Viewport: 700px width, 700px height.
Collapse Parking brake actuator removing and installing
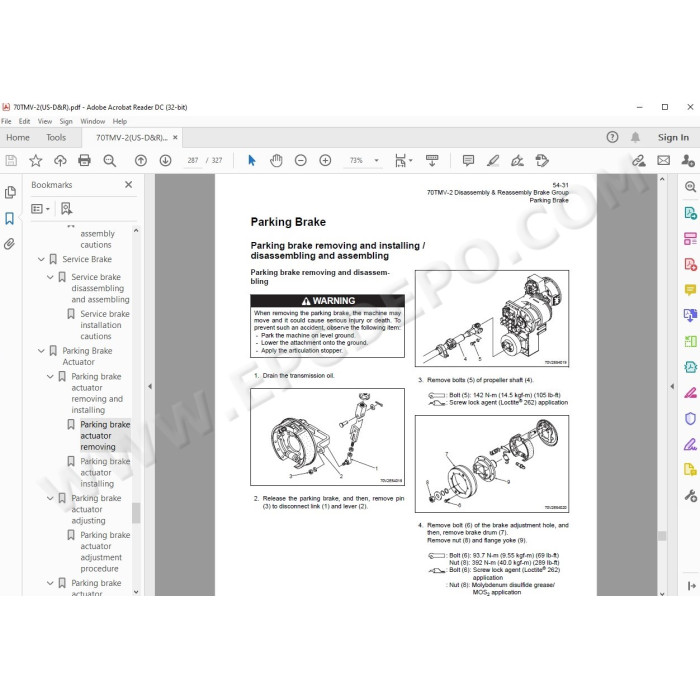[x=50, y=377]
